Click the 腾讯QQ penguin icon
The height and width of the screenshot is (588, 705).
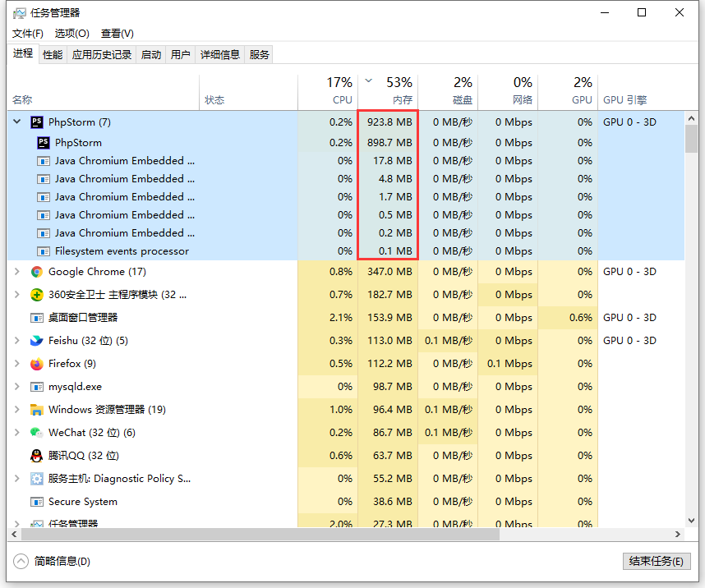(x=37, y=456)
